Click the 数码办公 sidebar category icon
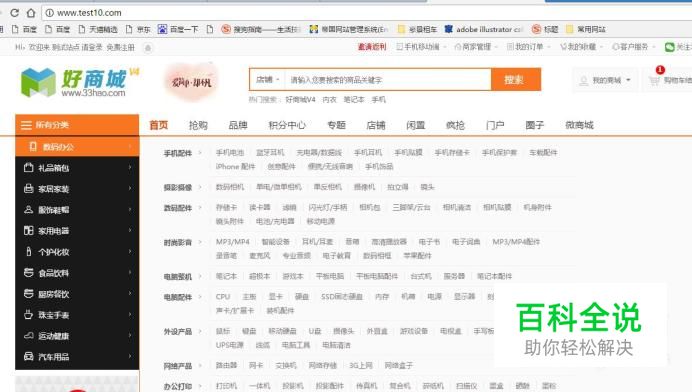The width and height of the screenshot is (692, 392). coord(33,147)
